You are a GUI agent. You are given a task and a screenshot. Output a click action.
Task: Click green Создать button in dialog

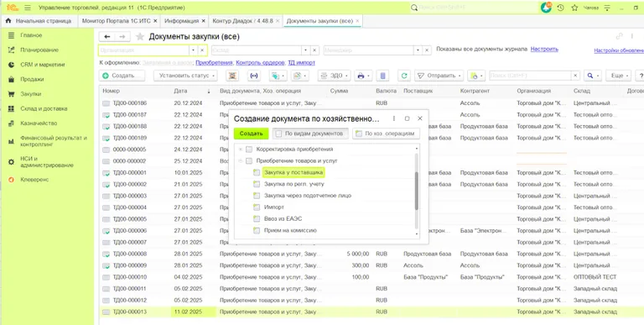tap(251, 134)
